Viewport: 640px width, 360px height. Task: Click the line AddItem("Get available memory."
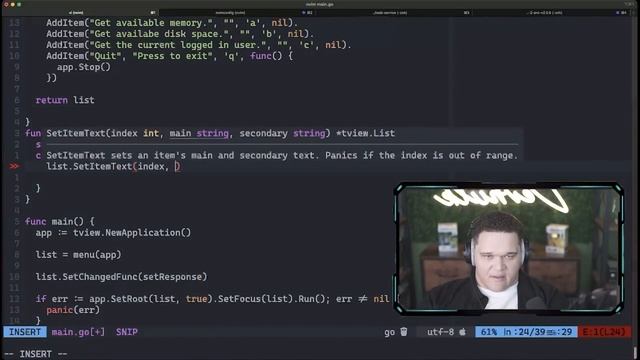[x=172, y=23]
